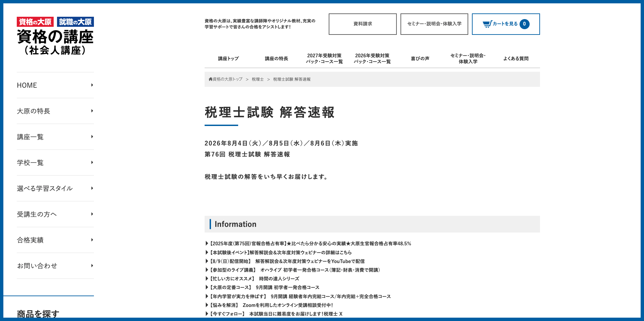Select 2026年受験対策 パック・コース一覧 tab
This screenshot has width=644, height=321.
(372, 59)
